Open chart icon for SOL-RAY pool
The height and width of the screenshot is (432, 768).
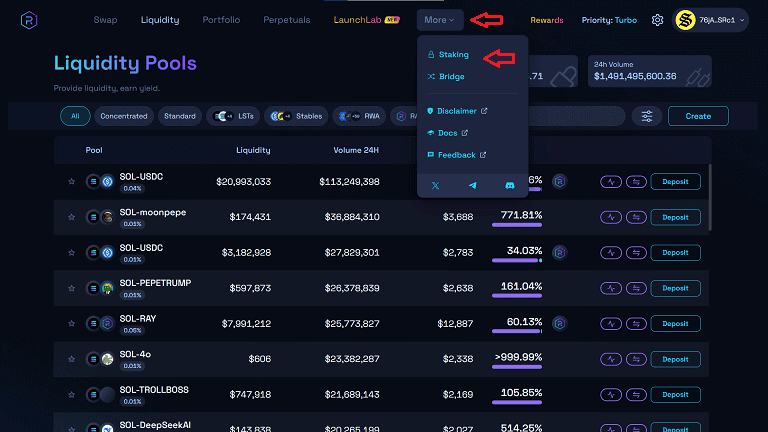click(611, 324)
